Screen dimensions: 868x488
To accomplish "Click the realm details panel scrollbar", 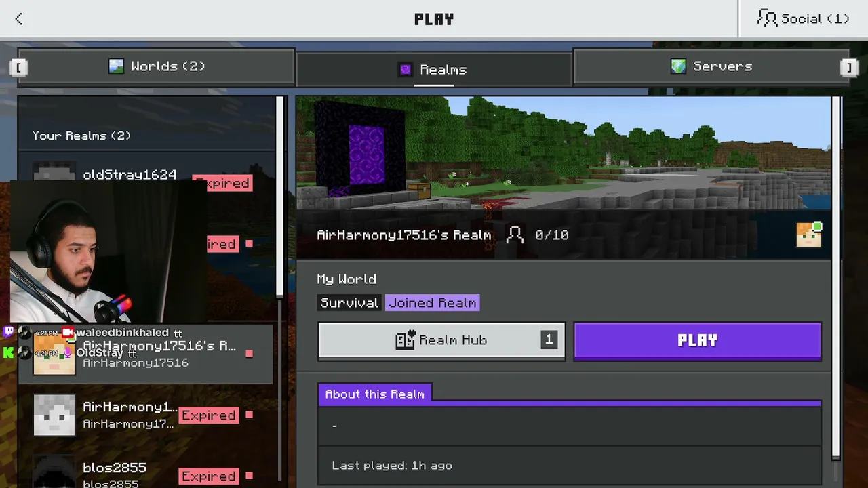I will [x=836, y=278].
